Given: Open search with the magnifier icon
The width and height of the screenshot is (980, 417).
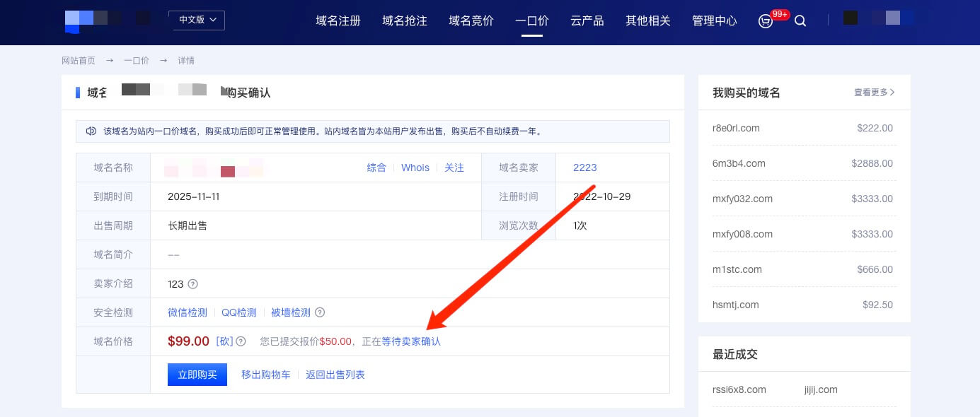Looking at the screenshot, I should click(x=800, y=21).
